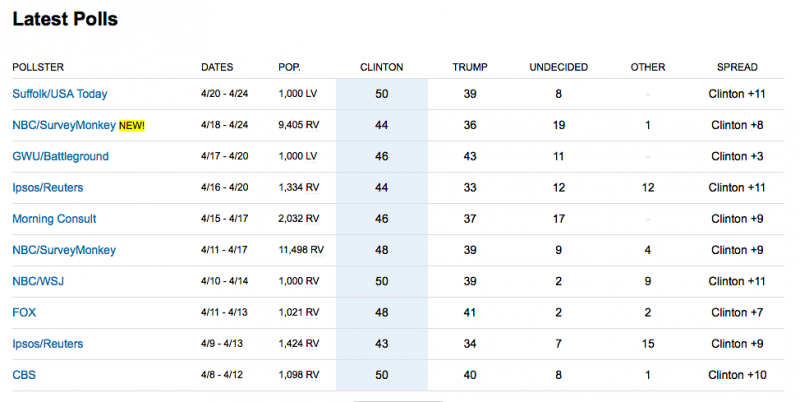
Task: Click the OTHER column header
Action: (x=648, y=67)
